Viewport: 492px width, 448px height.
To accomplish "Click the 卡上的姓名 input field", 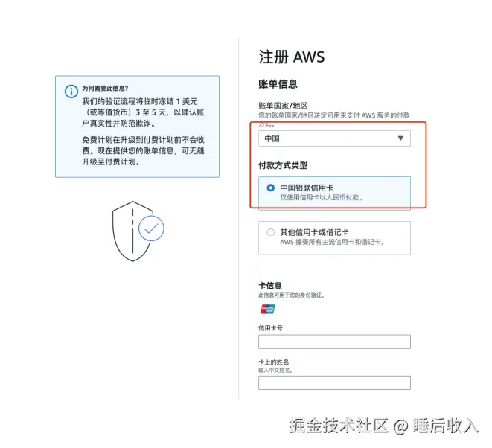I will click(334, 383).
